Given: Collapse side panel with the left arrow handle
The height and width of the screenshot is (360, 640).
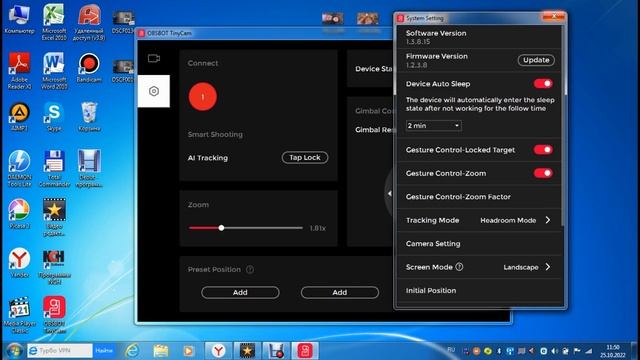Looking at the screenshot, I should pyautogui.click(x=389, y=193).
